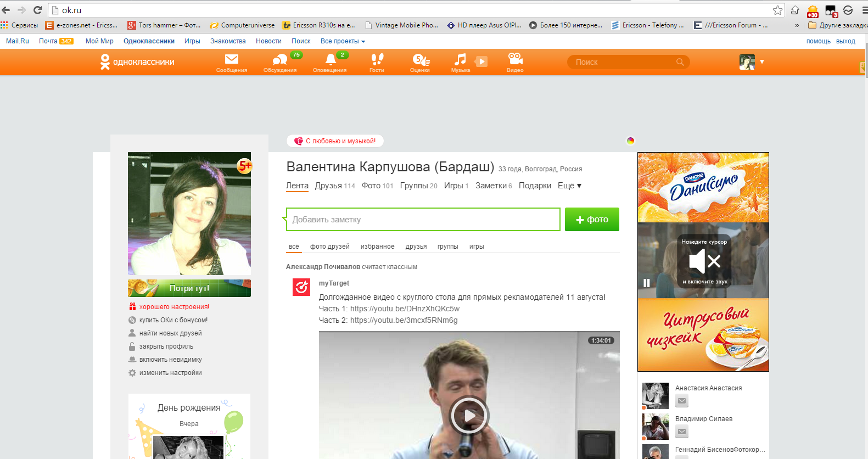This screenshot has height=459, width=868.
Task: Click the browser back arrow
Action: point(6,10)
